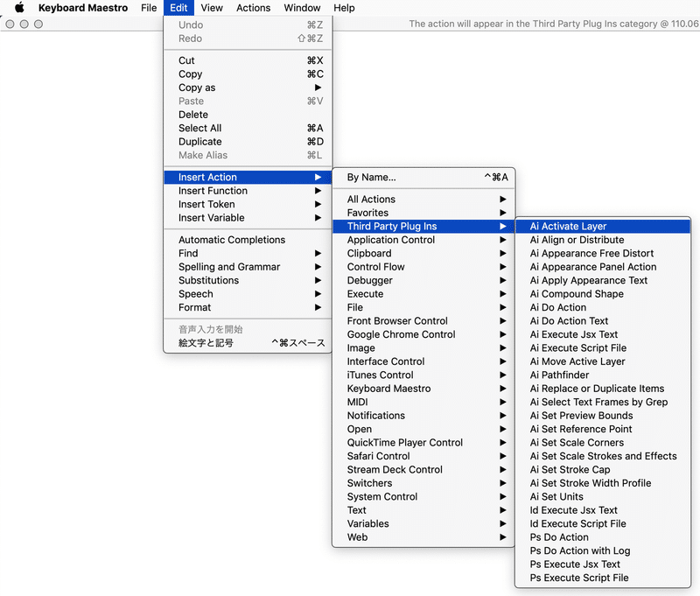Open the Keyboard Maestro app menu
The height and width of the screenshot is (596, 700).
tap(83, 8)
